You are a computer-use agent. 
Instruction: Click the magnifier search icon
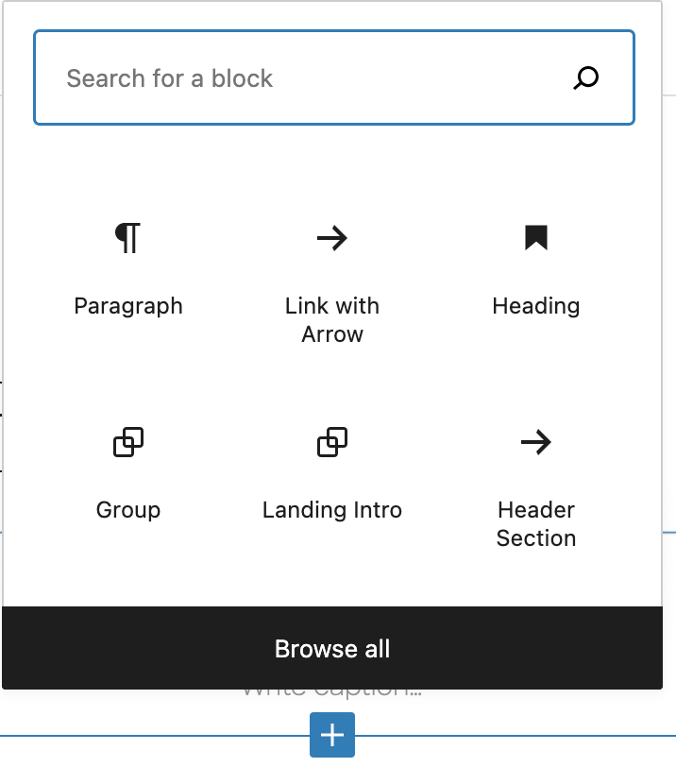pos(586,78)
